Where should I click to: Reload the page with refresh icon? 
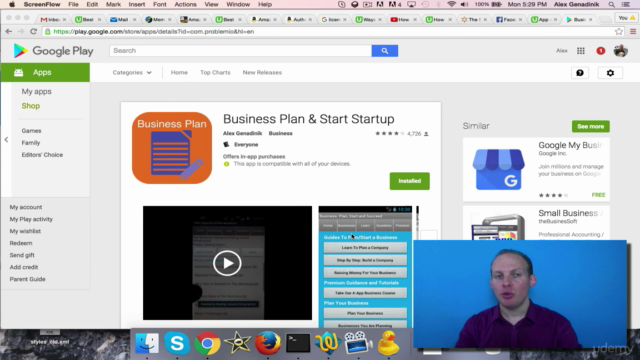(x=33, y=31)
